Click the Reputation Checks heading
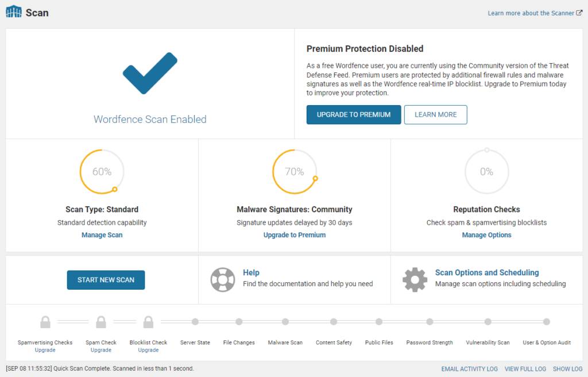588x377 pixels. tap(487, 210)
